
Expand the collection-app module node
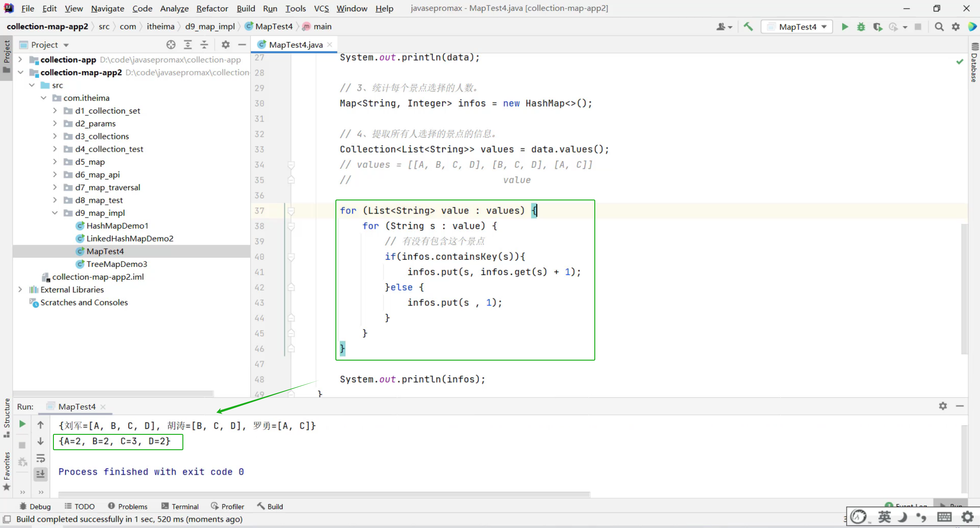20,60
